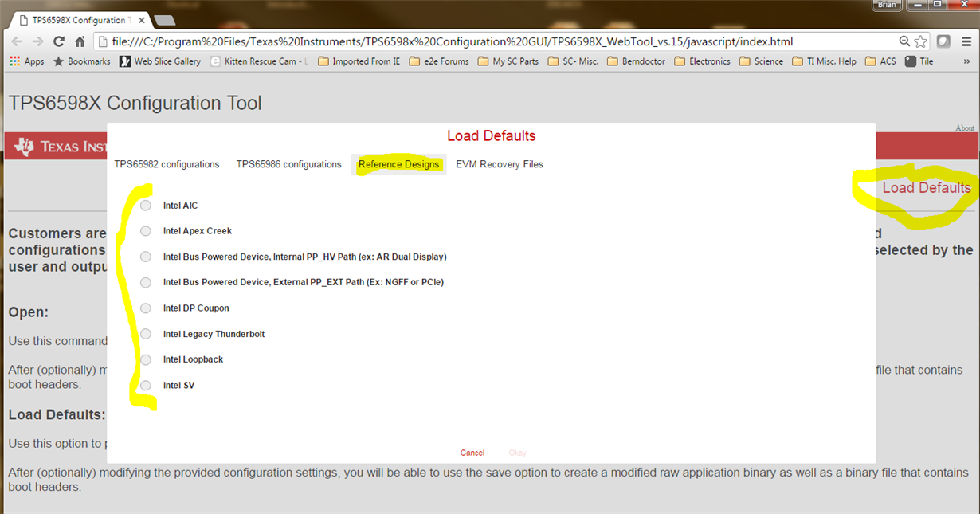The width and height of the screenshot is (980, 514).
Task: Open the SC- Misc. bookmark folder
Action: pos(573,61)
